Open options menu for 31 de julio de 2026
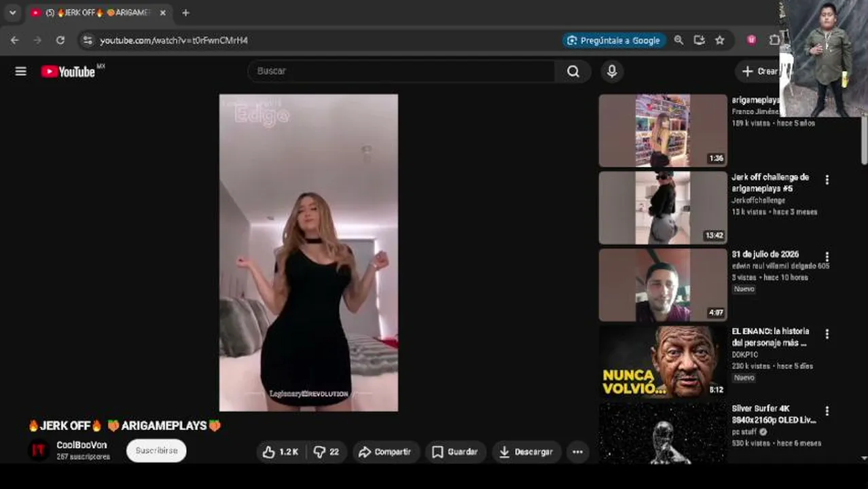This screenshot has width=868, height=489. (827, 257)
